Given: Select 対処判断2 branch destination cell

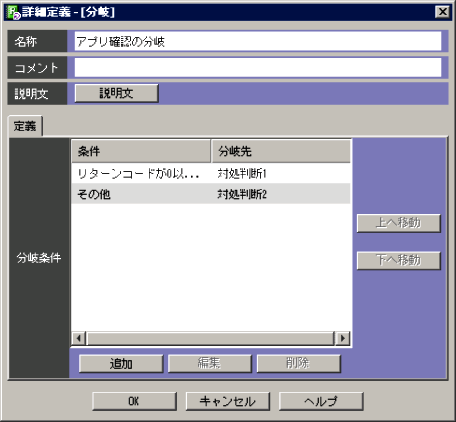Looking at the screenshot, I should pyautogui.click(x=242, y=194).
